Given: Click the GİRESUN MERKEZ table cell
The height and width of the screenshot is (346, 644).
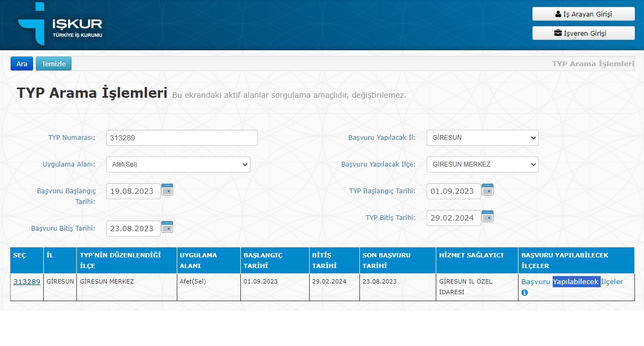Looking at the screenshot, I should click(x=127, y=287).
